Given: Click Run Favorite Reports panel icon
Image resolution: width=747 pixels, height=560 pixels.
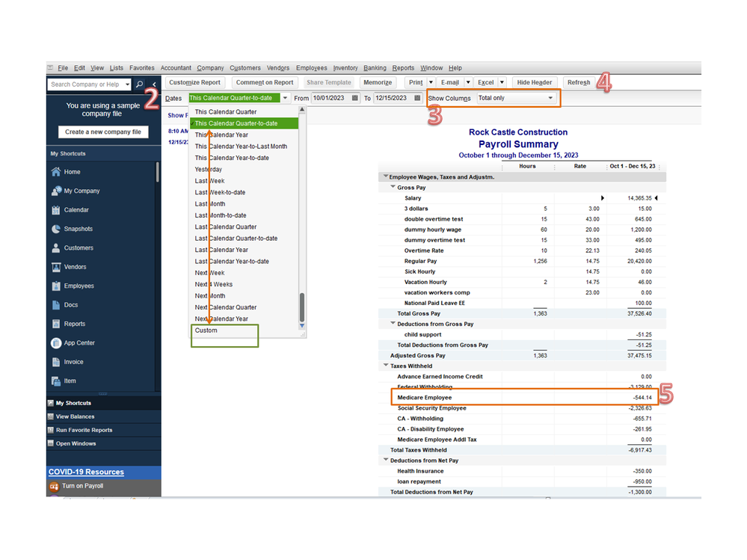Looking at the screenshot, I should pos(51,430).
